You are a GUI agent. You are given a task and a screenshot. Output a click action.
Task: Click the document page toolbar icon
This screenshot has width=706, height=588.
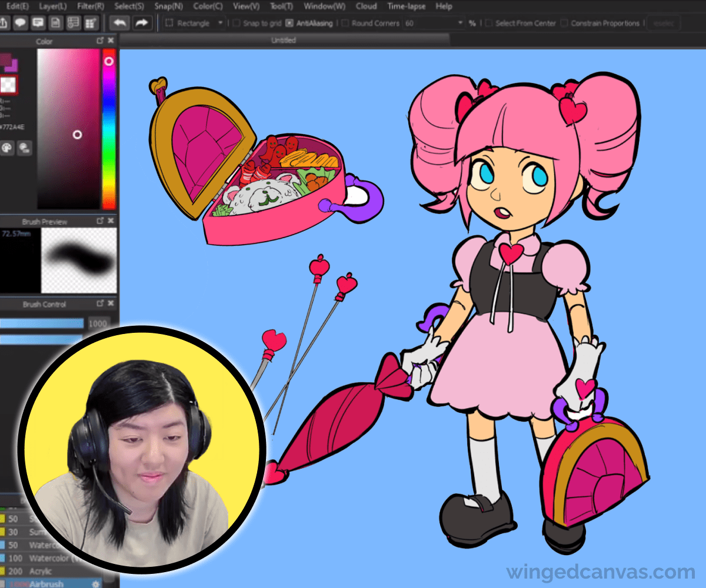(55, 23)
